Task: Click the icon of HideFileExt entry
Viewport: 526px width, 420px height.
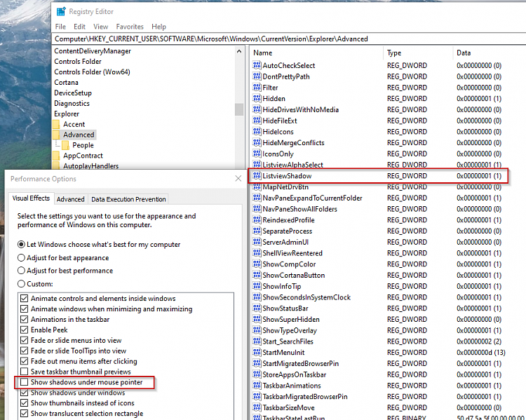Action: coord(257,121)
